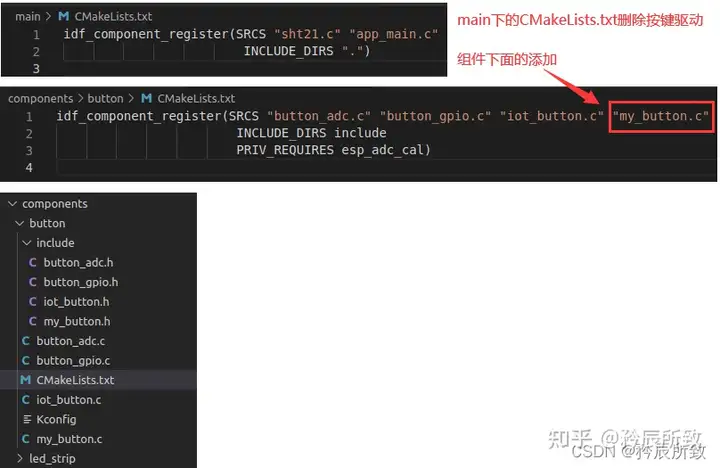Click the C icon beside my_button.c
The image size is (720, 468).
click(x=26, y=439)
